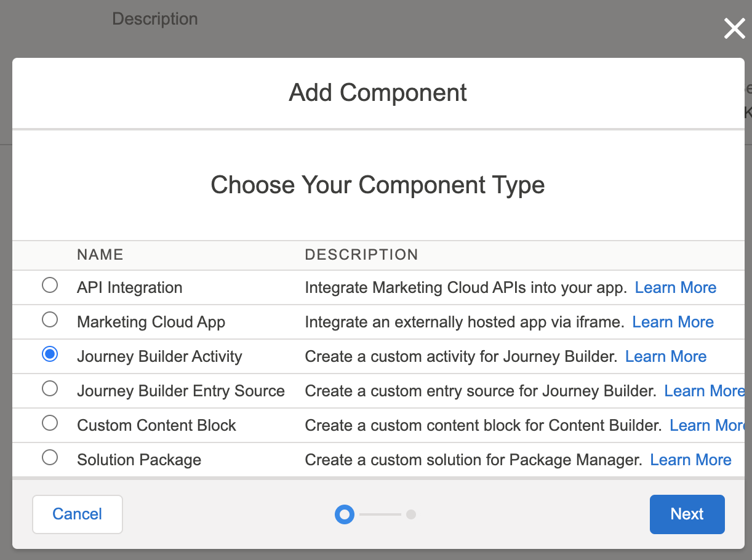This screenshot has width=752, height=560.
Task: Open Learn More for Journey Builder Entry Source
Action: click(704, 391)
